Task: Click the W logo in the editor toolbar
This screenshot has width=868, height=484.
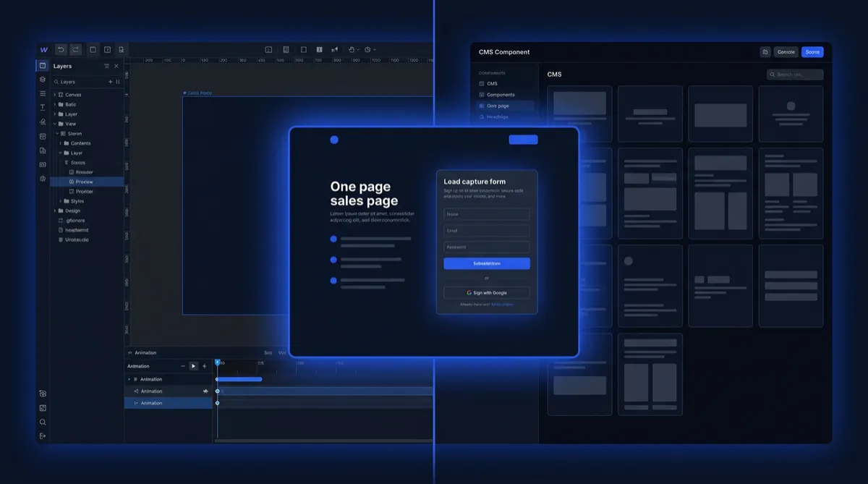Action: 43,49
